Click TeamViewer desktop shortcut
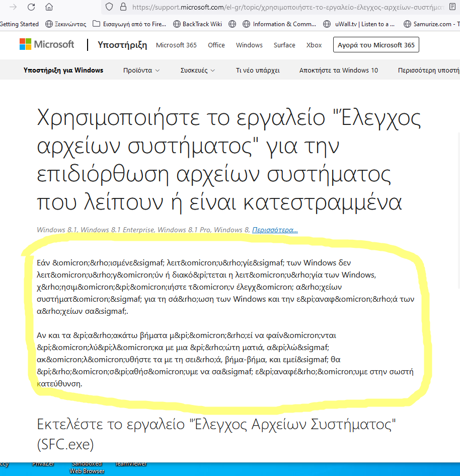460x476 pixels. tap(131, 463)
